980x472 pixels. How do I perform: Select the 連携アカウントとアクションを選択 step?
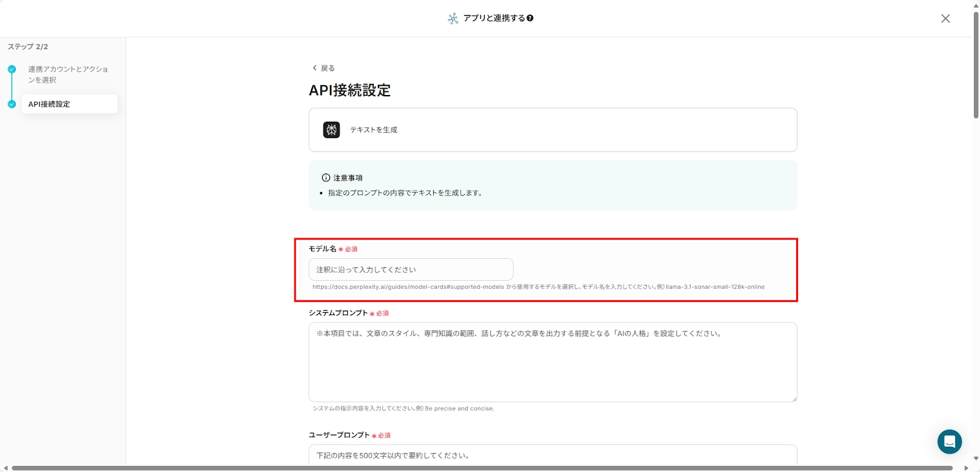[68, 74]
